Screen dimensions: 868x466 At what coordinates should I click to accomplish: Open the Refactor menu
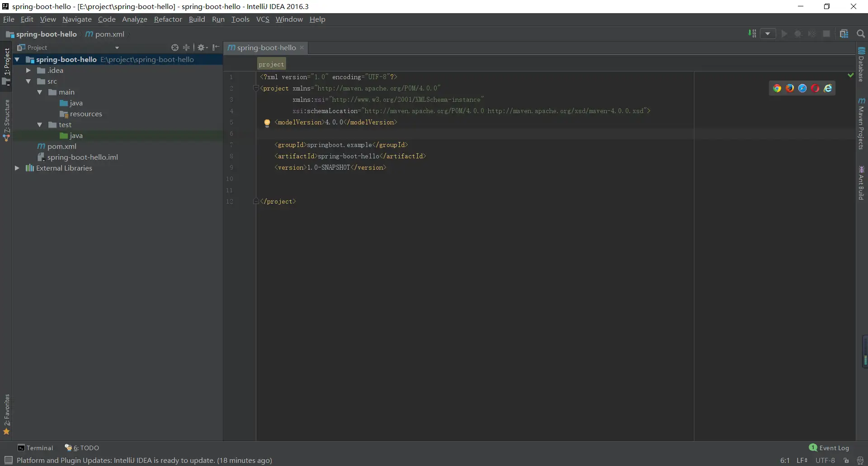[x=168, y=19]
